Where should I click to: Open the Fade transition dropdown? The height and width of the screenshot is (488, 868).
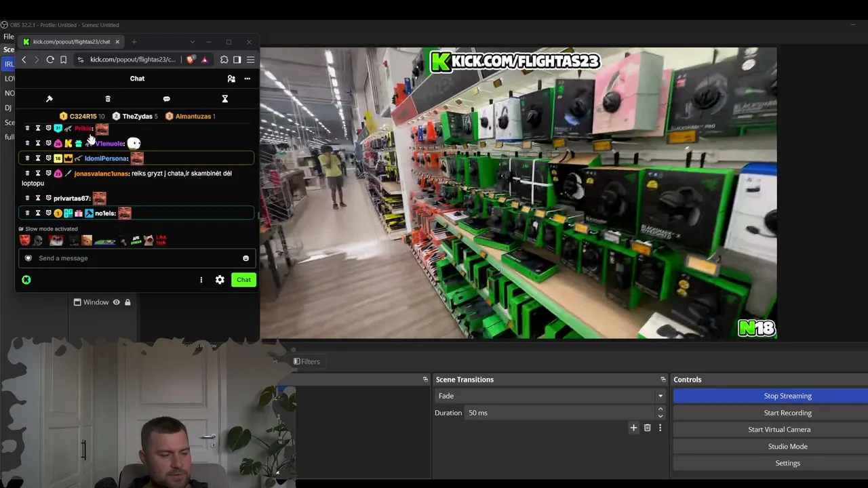550,396
